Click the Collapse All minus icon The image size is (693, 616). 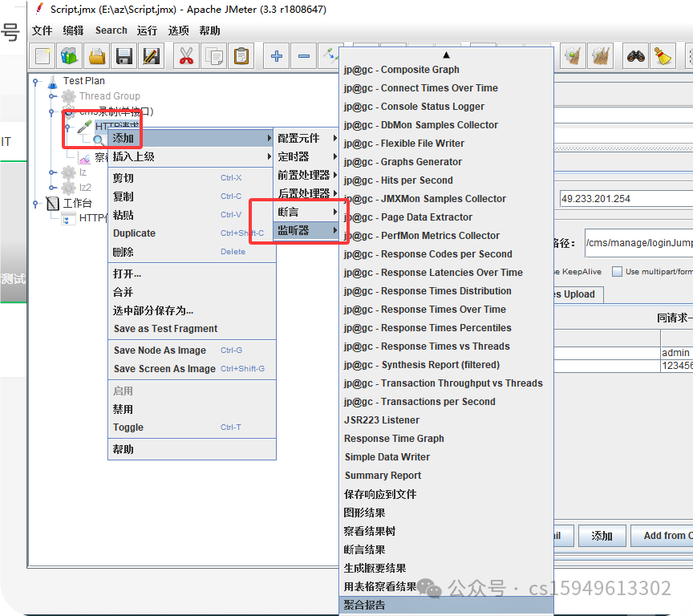click(x=304, y=56)
